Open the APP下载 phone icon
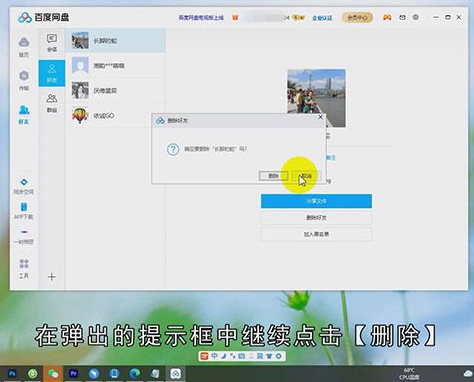This screenshot has width=474, height=382. click(24, 207)
